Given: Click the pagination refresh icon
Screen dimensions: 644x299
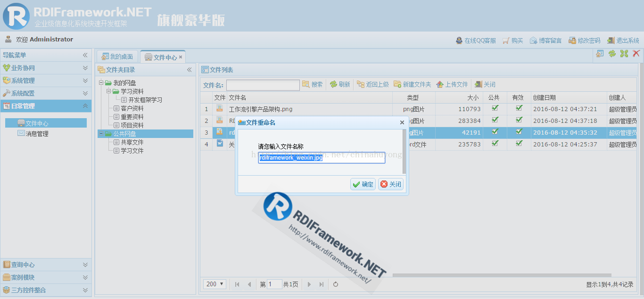Looking at the screenshot, I should coord(336,284).
